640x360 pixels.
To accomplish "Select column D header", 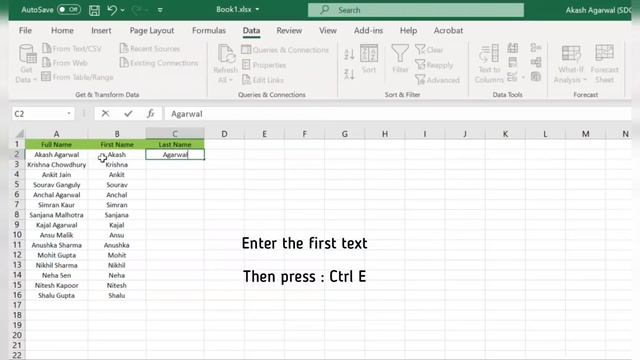I will 224,133.
